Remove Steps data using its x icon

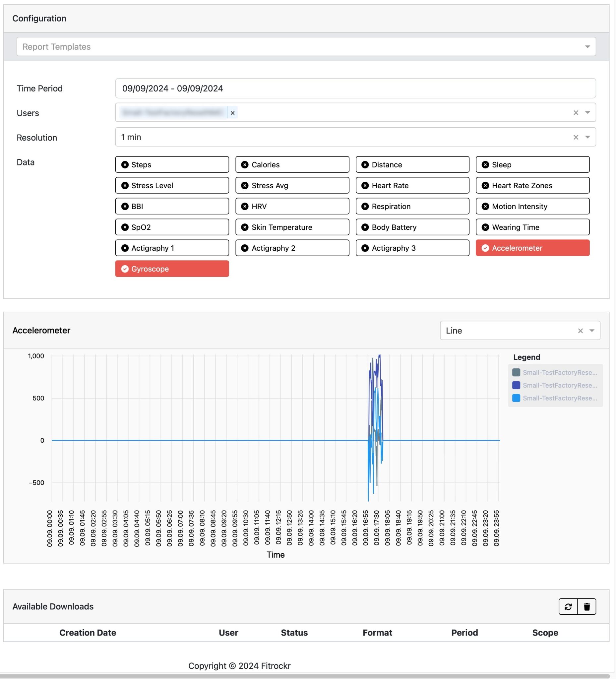coord(125,165)
